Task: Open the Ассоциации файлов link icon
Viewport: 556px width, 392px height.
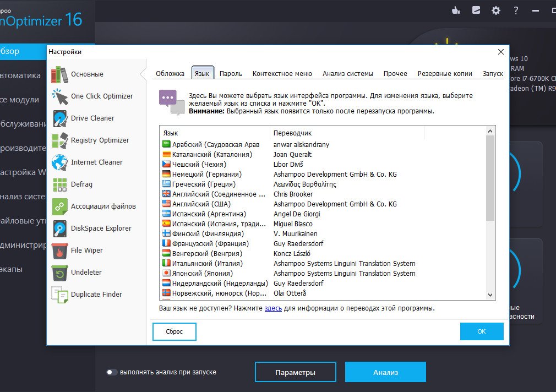Action: [59, 206]
